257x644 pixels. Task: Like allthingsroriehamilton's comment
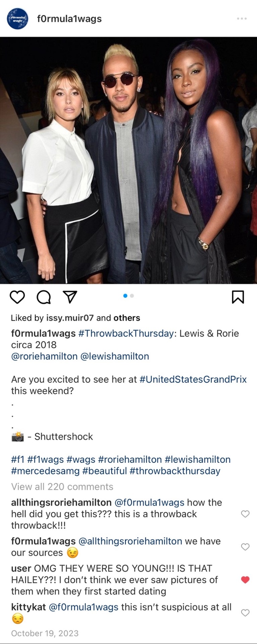(x=245, y=514)
